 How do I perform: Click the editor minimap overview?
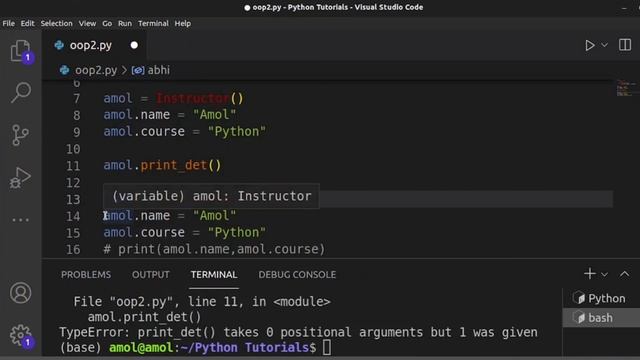pyautogui.click(x=626, y=88)
